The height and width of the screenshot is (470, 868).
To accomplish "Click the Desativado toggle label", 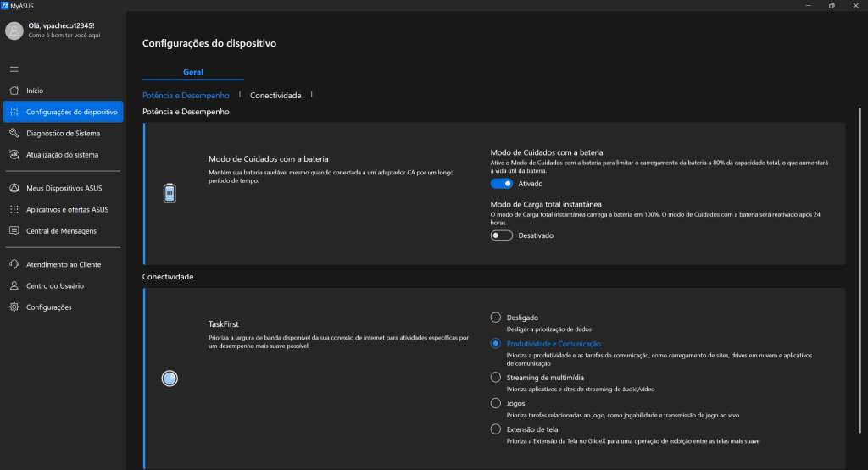I will point(536,235).
